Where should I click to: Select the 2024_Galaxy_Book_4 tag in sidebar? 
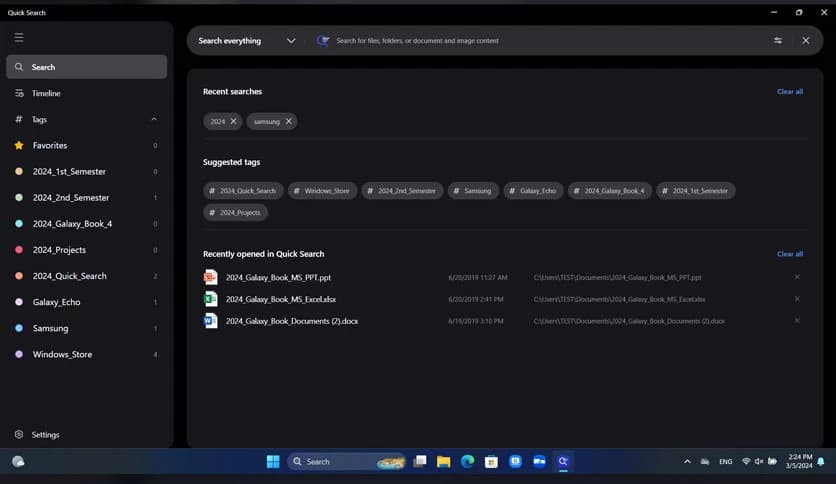coord(86,224)
